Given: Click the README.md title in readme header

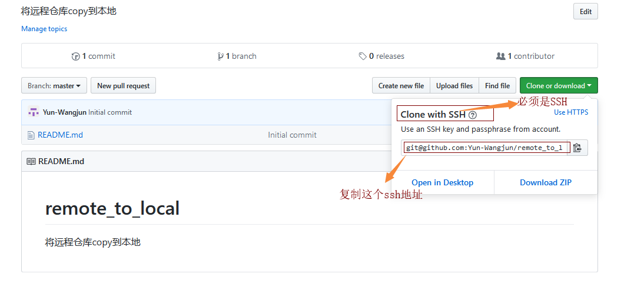Looking at the screenshot, I should [61, 162].
